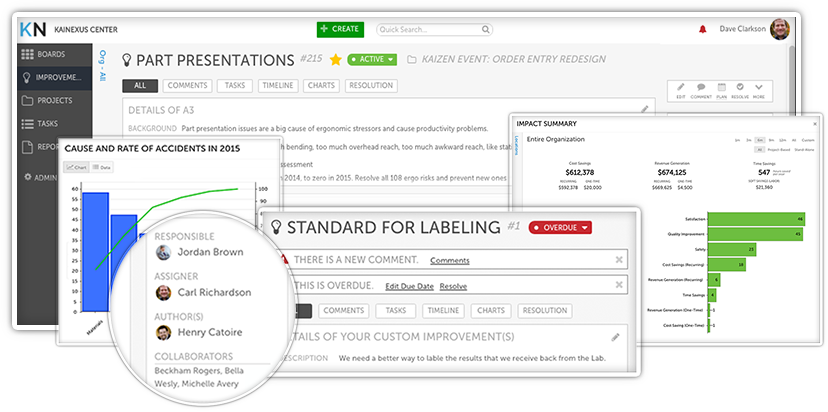The height and width of the screenshot is (412, 828).
Task: Select Stand-Alone filter in Impact Summary
Action: point(805,149)
